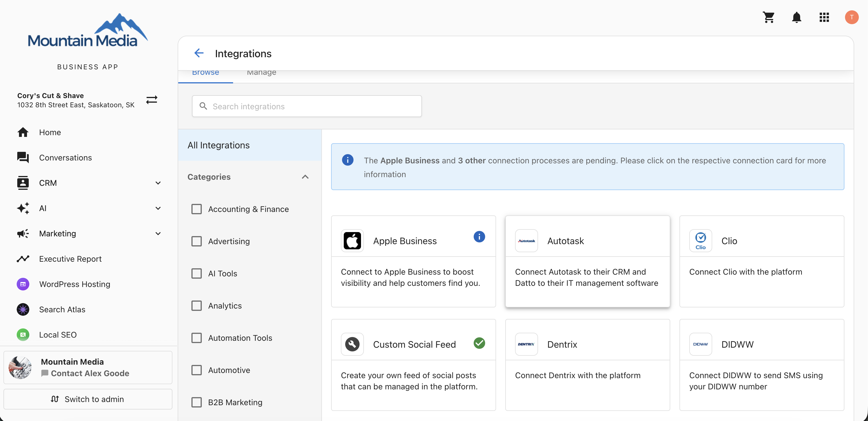The height and width of the screenshot is (421, 868).
Task: Open the Clio integration card
Action: (x=762, y=261)
